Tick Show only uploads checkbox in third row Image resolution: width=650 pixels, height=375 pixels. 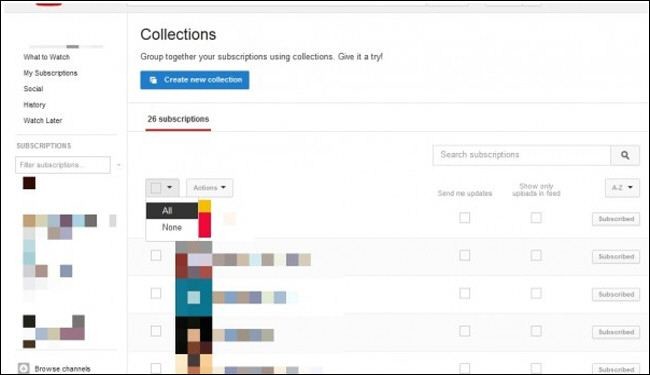(536, 293)
